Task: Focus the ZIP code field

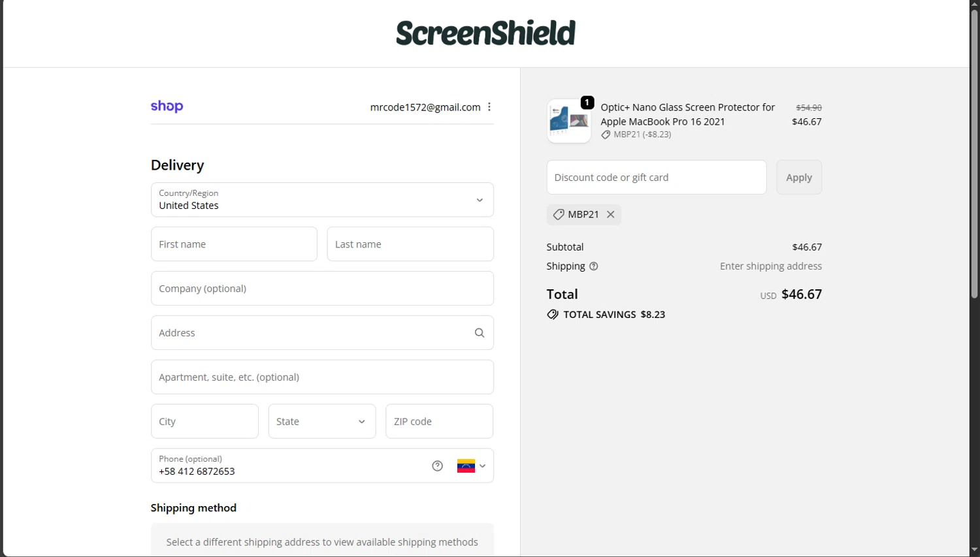Action: (440, 421)
